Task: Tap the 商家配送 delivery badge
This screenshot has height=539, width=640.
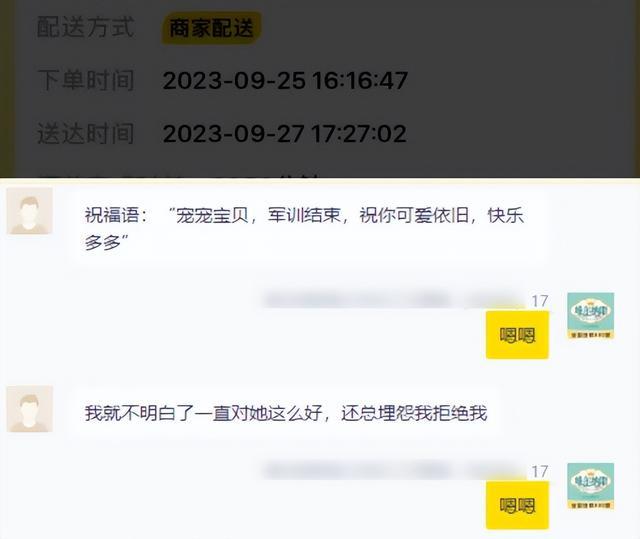Action: click(x=211, y=28)
